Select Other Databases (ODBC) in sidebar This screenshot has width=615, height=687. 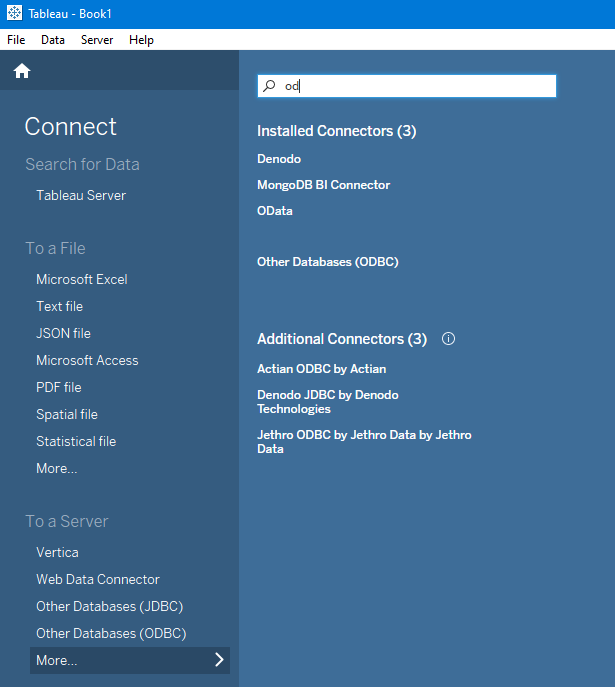click(111, 634)
